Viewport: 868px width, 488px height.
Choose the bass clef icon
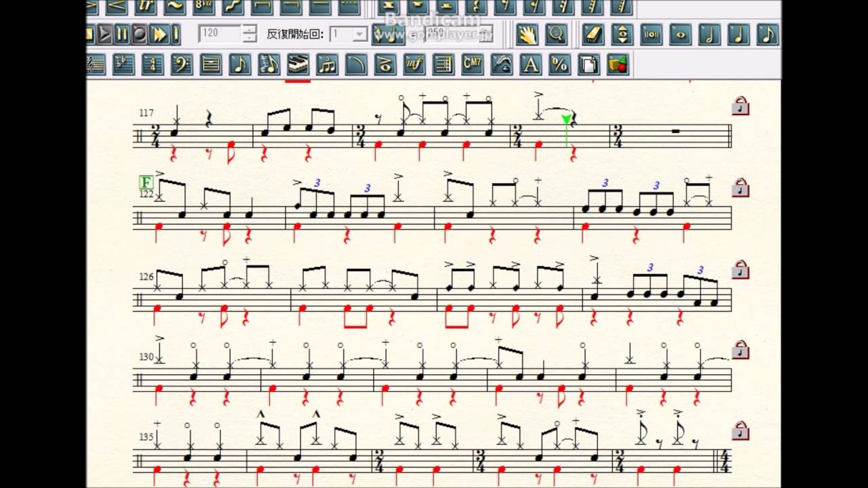(182, 65)
